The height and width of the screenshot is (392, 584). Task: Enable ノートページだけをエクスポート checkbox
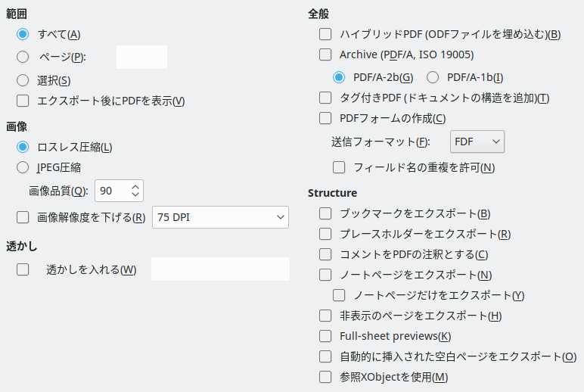pyautogui.click(x=339, y=295)
